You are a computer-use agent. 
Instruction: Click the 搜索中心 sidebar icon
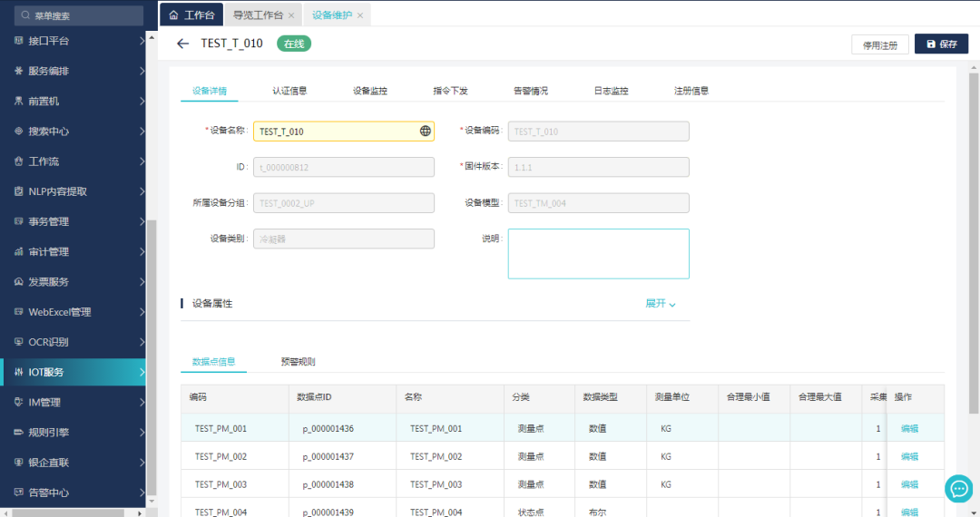tap(18, 132)
